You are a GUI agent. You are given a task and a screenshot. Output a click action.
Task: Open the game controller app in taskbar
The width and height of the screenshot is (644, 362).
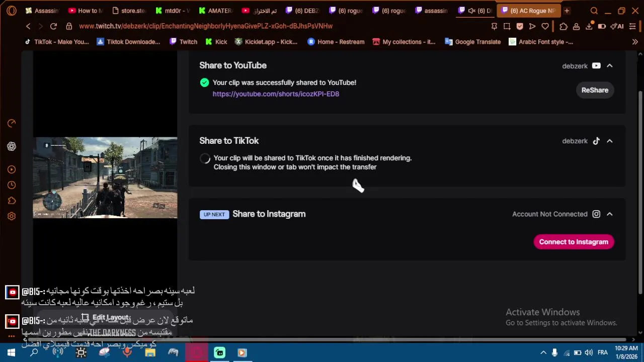click(173, 353)
